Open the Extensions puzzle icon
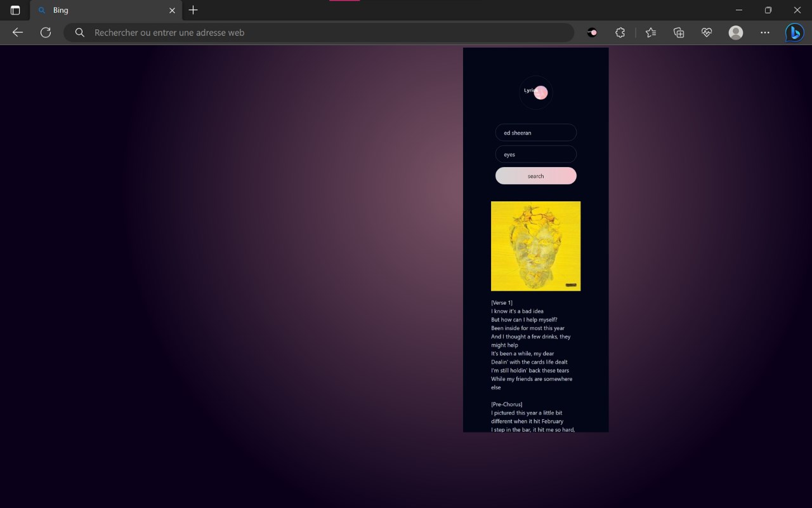The image size is (812, 508). [620, 32]
